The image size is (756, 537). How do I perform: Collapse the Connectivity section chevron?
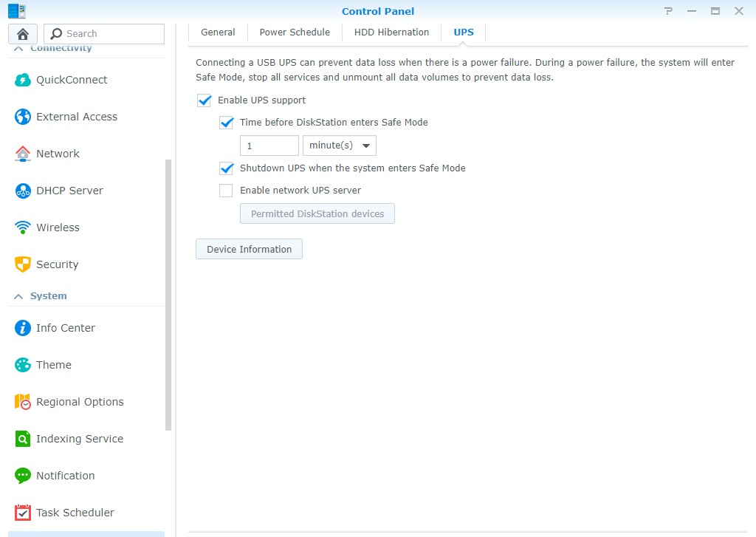pos(18,49)
